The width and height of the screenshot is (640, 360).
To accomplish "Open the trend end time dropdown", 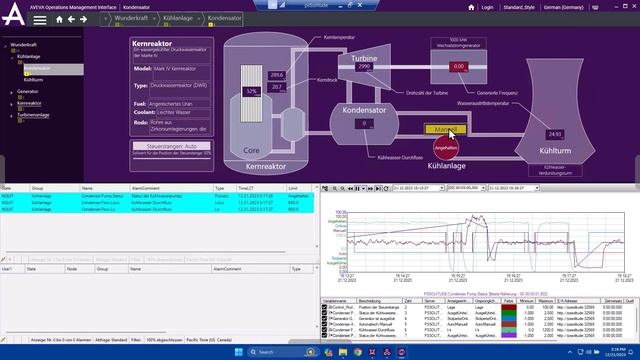I will pos(537,188).
